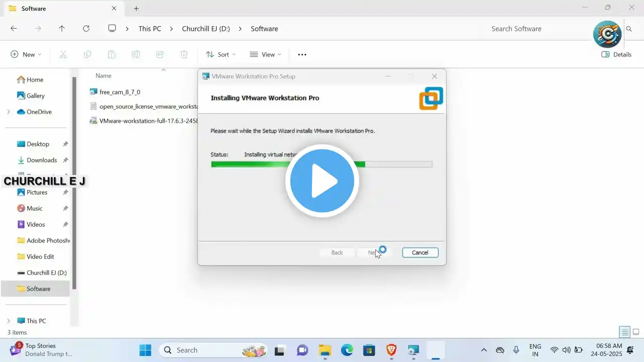Click the chevron before This PC breadcrumb

pos(127,29)
